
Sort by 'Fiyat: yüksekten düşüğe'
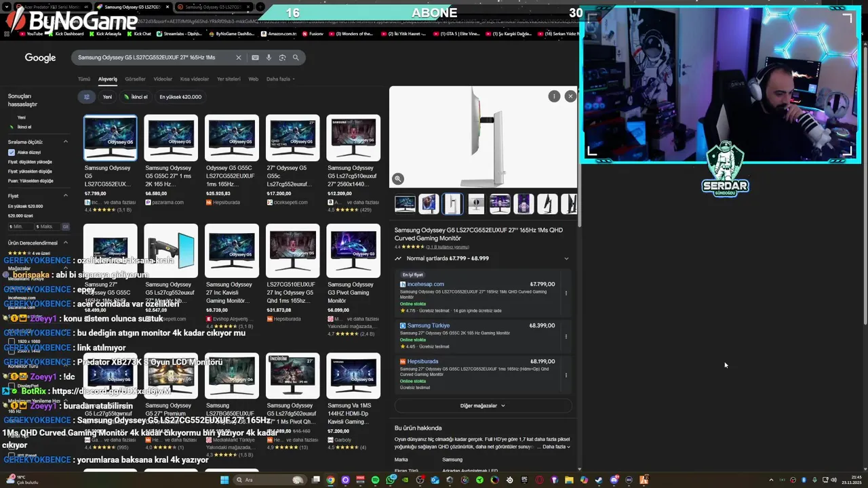30,171
